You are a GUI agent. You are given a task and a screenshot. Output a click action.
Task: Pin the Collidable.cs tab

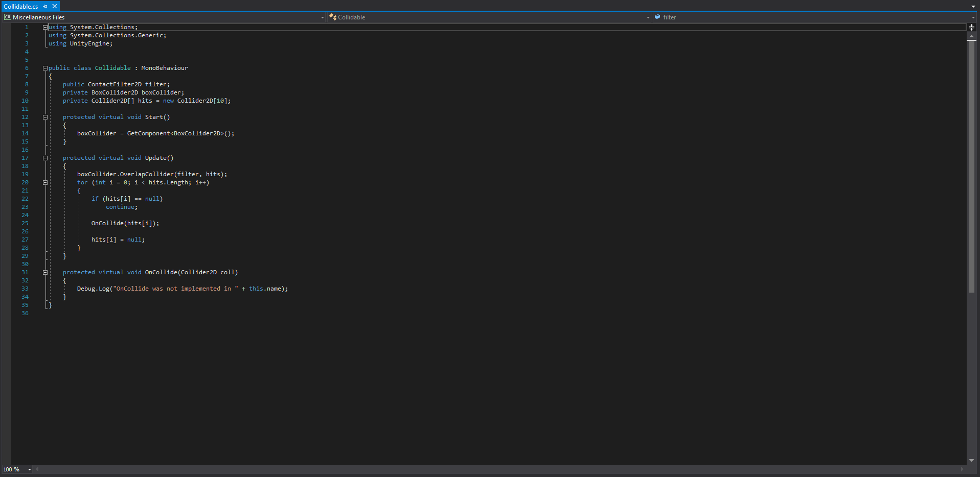point(45,7)
